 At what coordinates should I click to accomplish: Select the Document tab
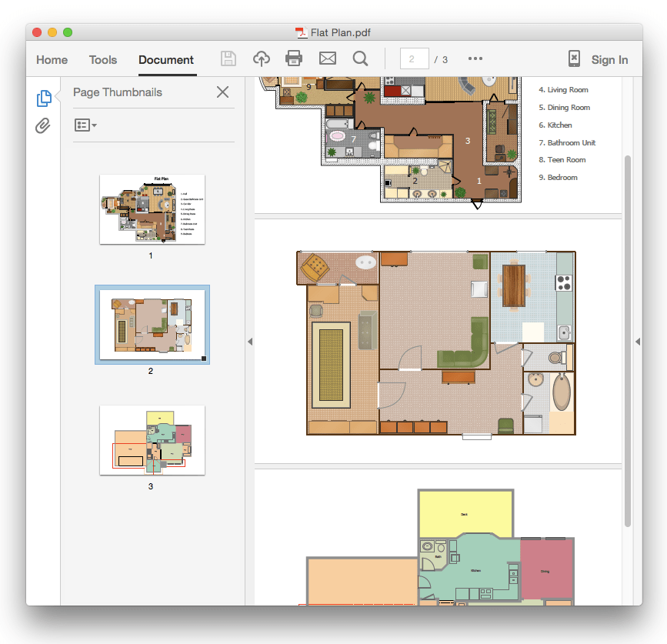tap(166, 59)
